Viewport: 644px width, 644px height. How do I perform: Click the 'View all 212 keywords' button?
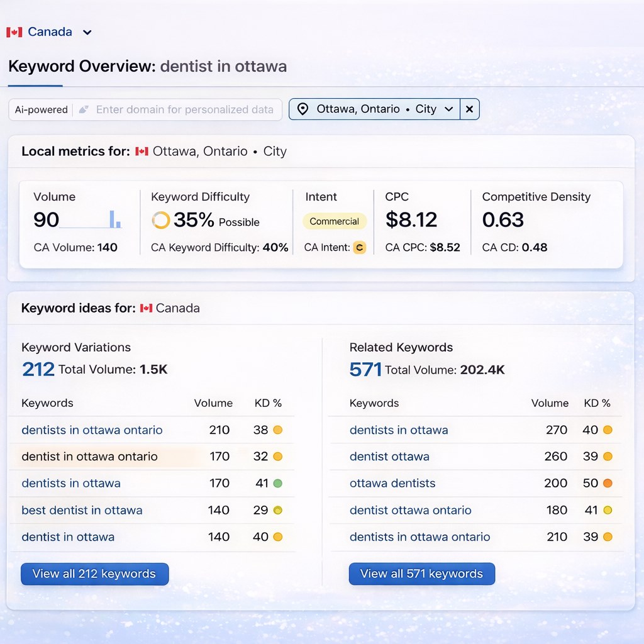94,574
